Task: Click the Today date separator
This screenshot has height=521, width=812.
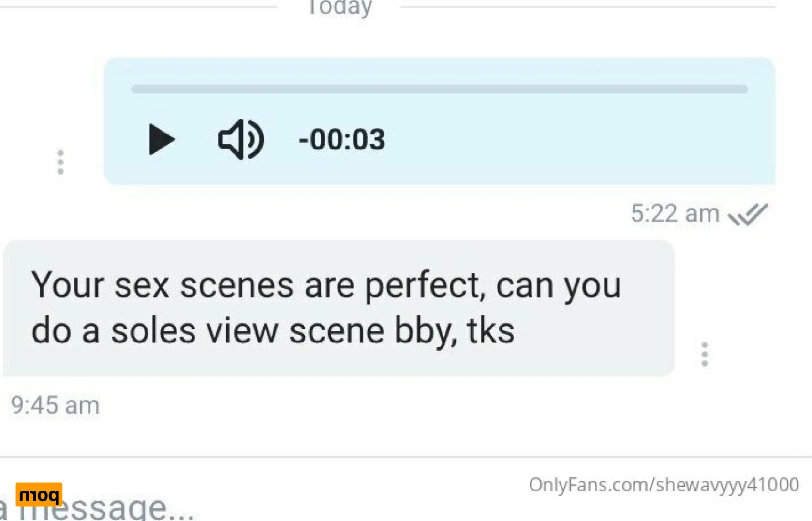Action: tap(340, 7)
